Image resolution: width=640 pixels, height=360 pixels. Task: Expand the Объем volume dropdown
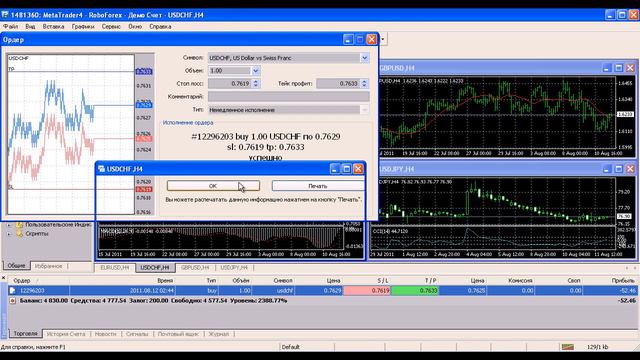tap(256, 71)
